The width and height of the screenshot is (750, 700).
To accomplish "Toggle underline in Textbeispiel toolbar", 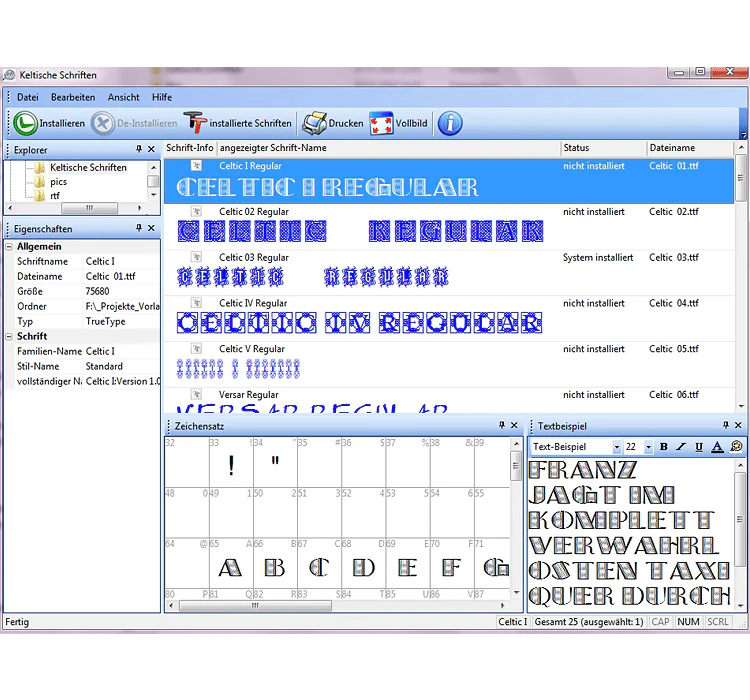I will point(699,447).
